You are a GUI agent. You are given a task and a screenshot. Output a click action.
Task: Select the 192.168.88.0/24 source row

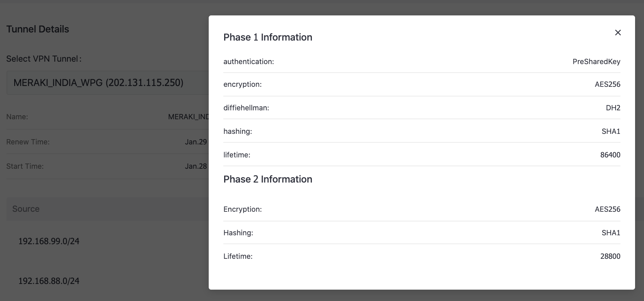(x=49, y=281)
